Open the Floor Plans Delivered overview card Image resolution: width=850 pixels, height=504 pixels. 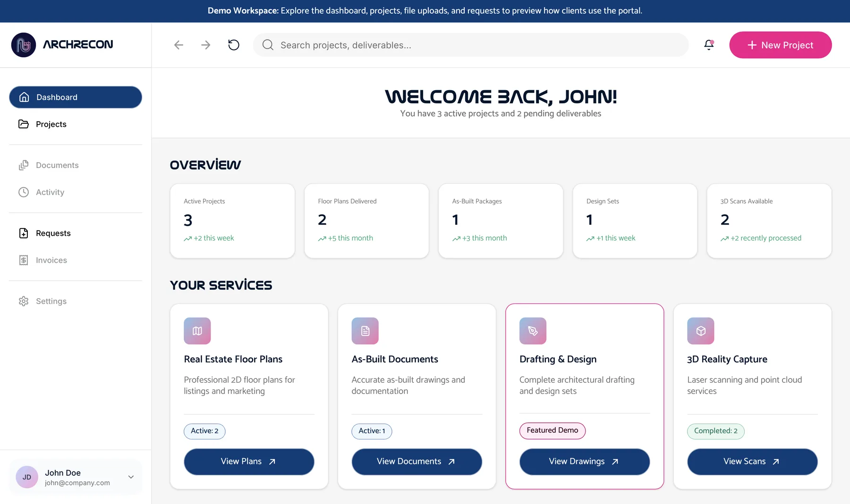point(366,221)
